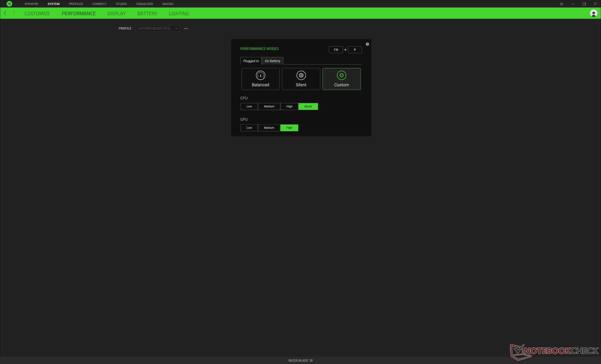Select the Silent fan mode icon
Viewport: 601px width, 364px height.
(x=301, y=75)
